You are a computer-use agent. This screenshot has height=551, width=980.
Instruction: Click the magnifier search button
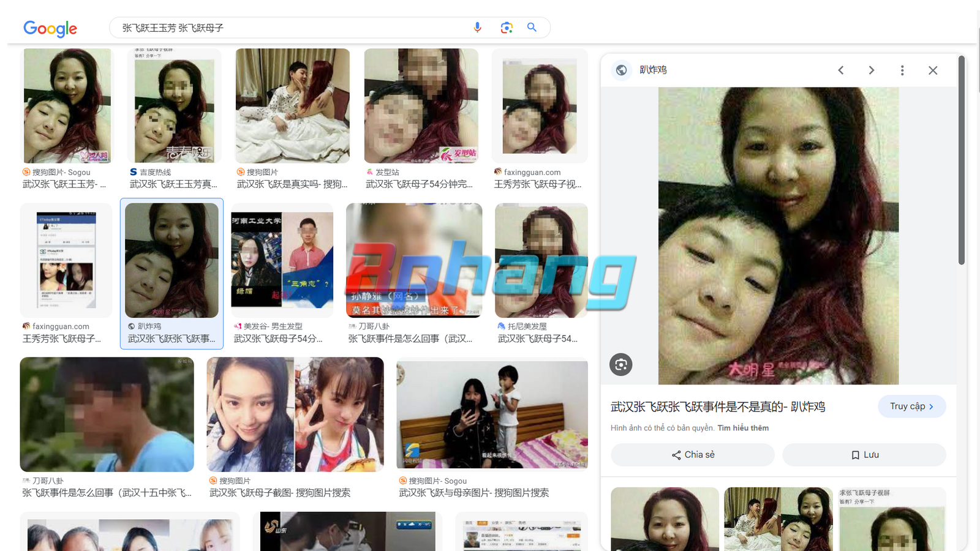point(532,28)
